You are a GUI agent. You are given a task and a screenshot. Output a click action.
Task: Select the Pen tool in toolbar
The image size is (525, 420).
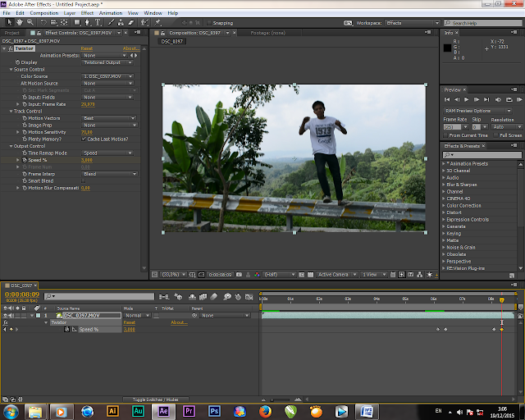pos(89,23)
